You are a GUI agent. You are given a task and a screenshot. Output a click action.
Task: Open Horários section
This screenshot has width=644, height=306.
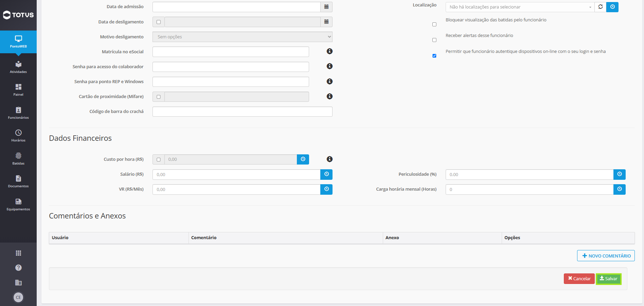(18, 136)
